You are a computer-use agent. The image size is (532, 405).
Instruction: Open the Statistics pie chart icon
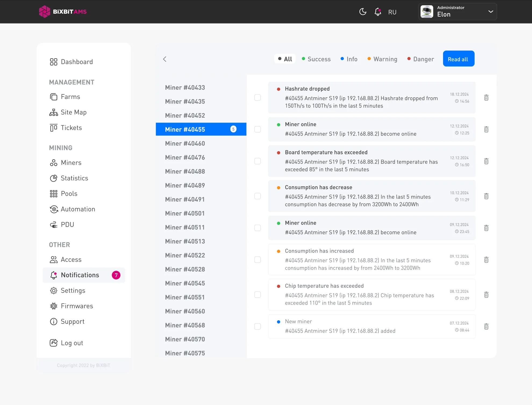pos(53,178)
